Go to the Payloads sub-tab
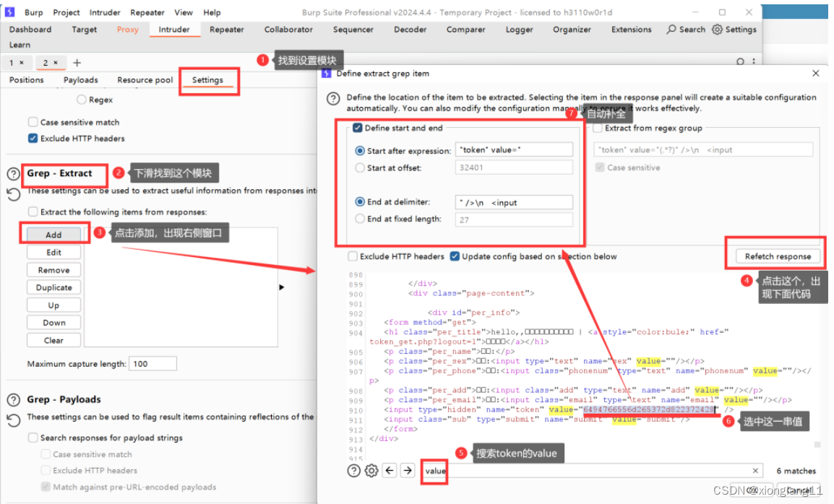Viewport: 834px width, 504px height. coord(81,79)
